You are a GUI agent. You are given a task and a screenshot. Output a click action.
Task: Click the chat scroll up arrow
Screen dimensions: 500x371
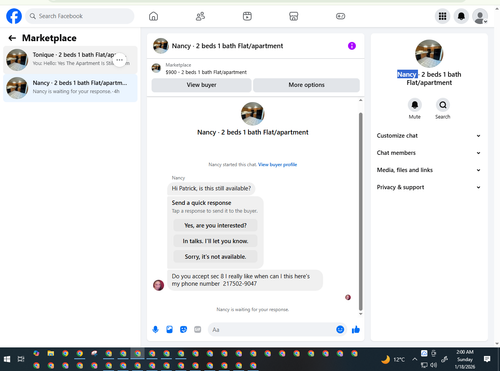click(x=360, y=100)
